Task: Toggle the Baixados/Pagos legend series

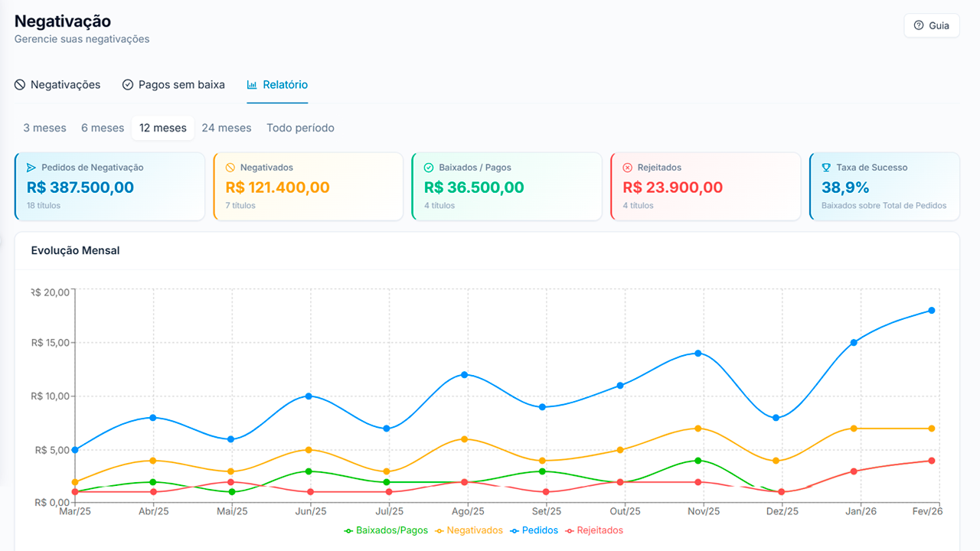Action: 386,530
